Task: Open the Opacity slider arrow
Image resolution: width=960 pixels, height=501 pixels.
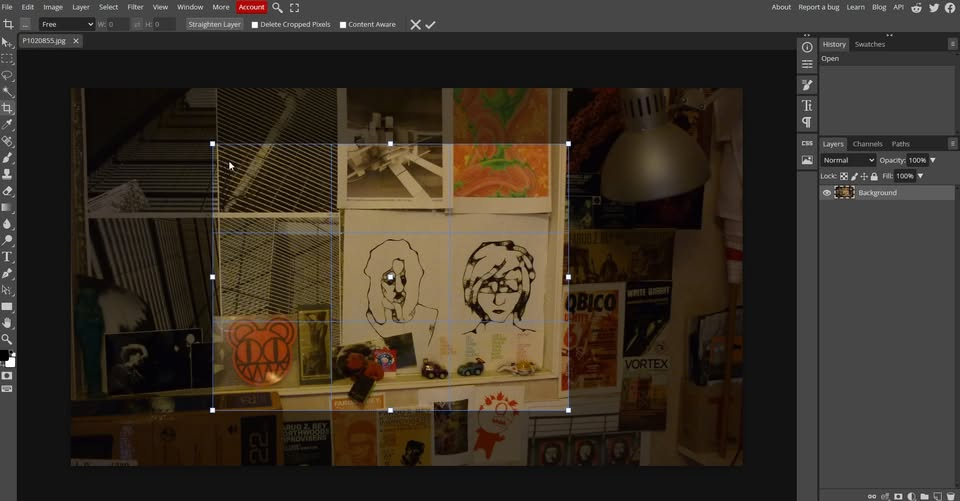Action: 933,160
